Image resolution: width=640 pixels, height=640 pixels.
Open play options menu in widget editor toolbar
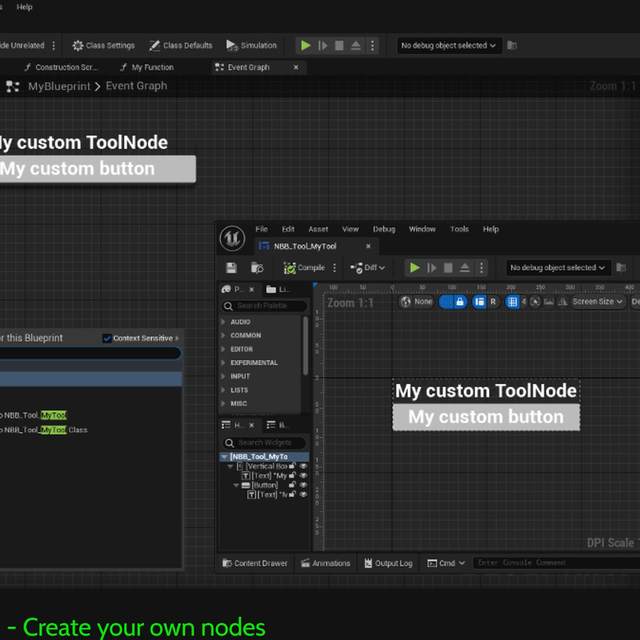[x=482, y=268]
